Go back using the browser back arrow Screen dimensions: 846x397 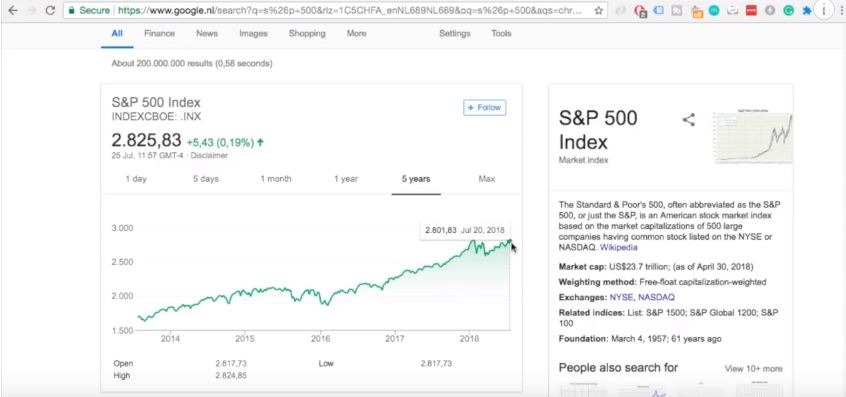click(x=13, y=10)
